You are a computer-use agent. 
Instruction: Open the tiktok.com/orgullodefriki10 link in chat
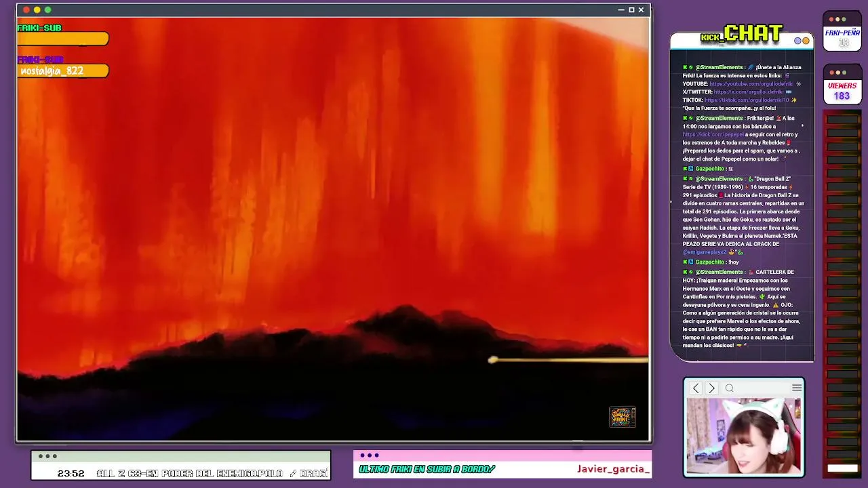tap(747, 100)
